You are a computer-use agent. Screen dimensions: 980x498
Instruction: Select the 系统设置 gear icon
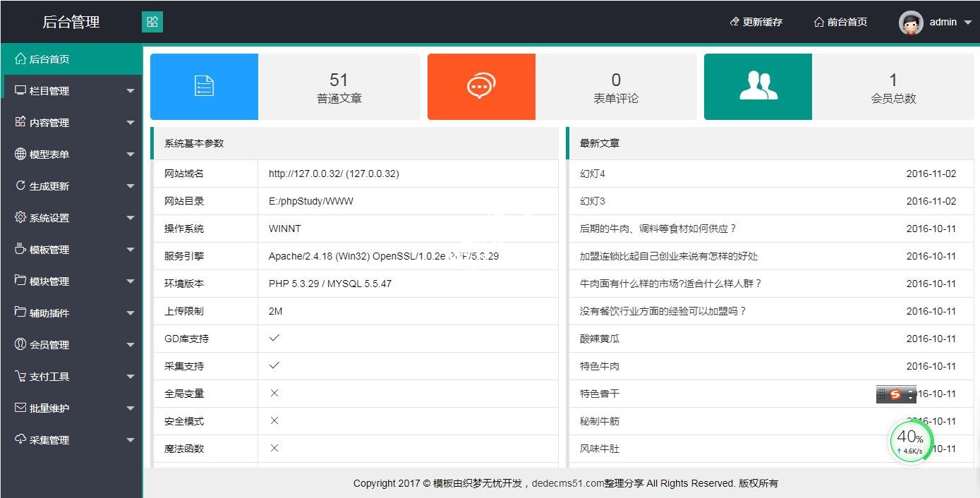[21, 217]
